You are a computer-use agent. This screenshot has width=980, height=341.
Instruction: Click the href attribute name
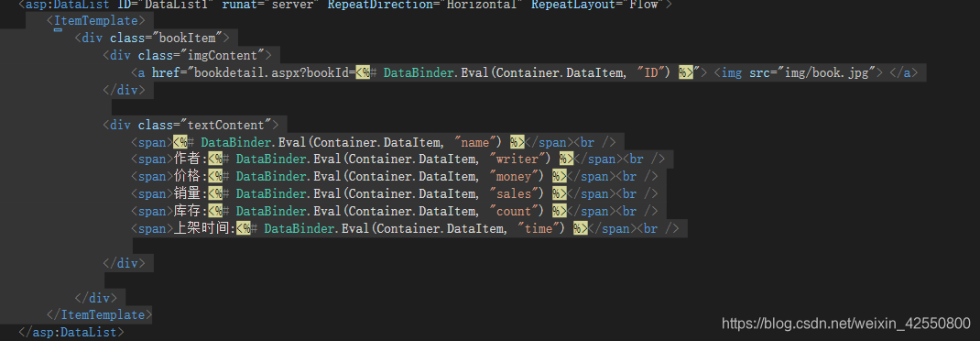(x=166, y=72)
